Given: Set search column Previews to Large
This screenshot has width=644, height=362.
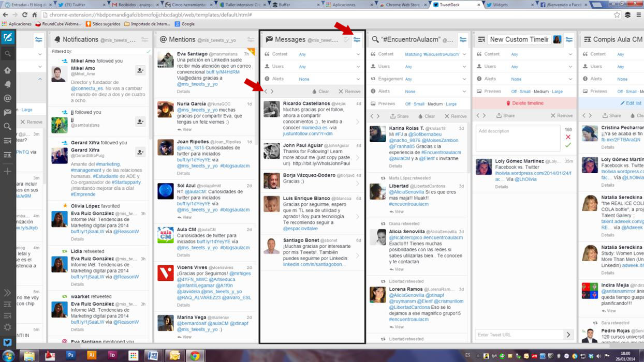Looking at the screenshot, I should coord(451,104).
